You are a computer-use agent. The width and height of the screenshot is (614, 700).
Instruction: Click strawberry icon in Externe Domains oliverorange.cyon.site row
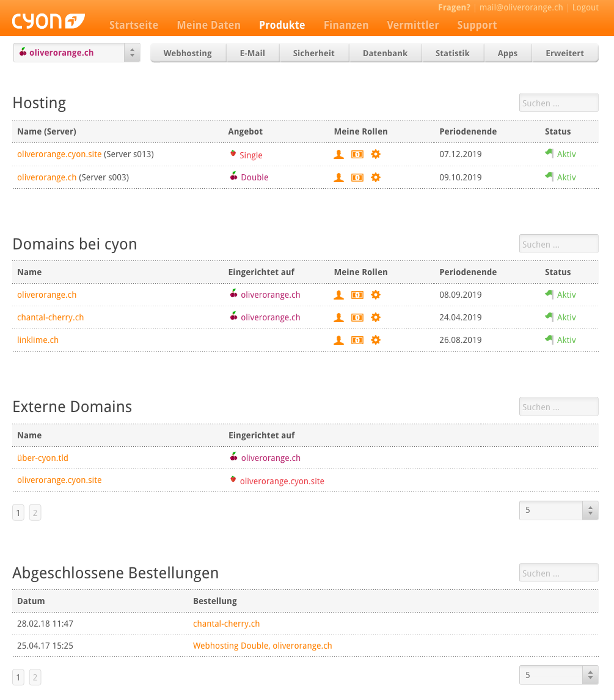[233, 479]
